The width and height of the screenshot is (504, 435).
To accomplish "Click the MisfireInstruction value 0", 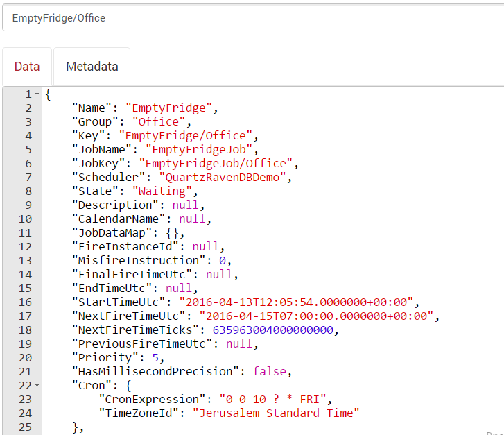I will click(222, 261).
